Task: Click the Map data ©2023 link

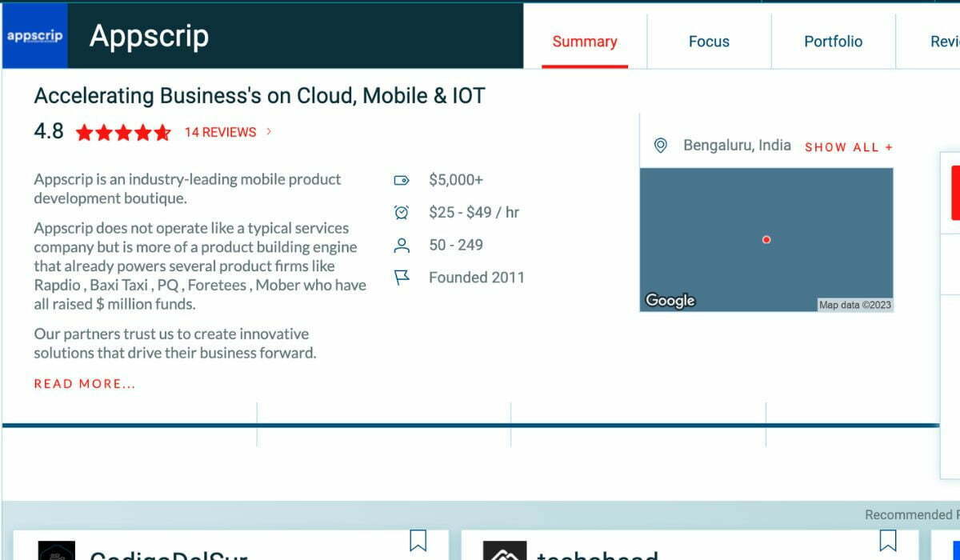Action: pyautogui.click(x=855, y=304)
